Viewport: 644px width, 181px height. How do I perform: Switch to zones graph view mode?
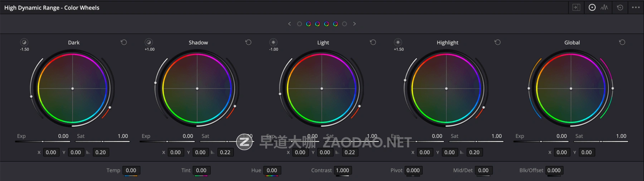tap(604, 8)
